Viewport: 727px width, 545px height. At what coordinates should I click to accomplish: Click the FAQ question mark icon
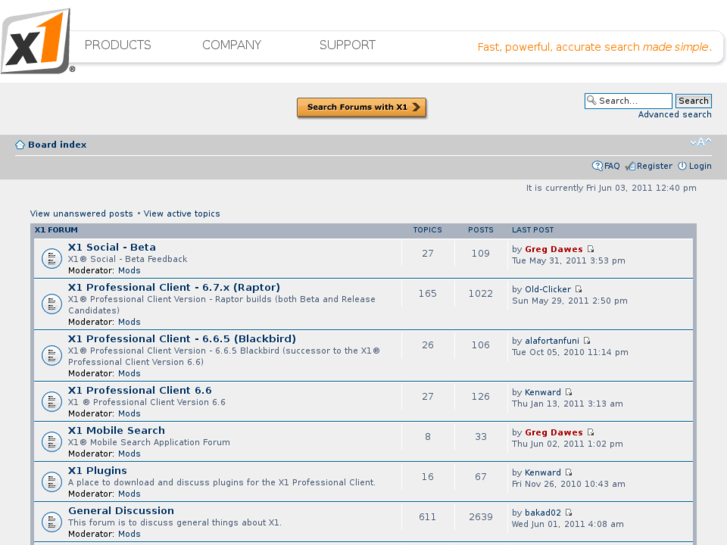pos(597,166)
